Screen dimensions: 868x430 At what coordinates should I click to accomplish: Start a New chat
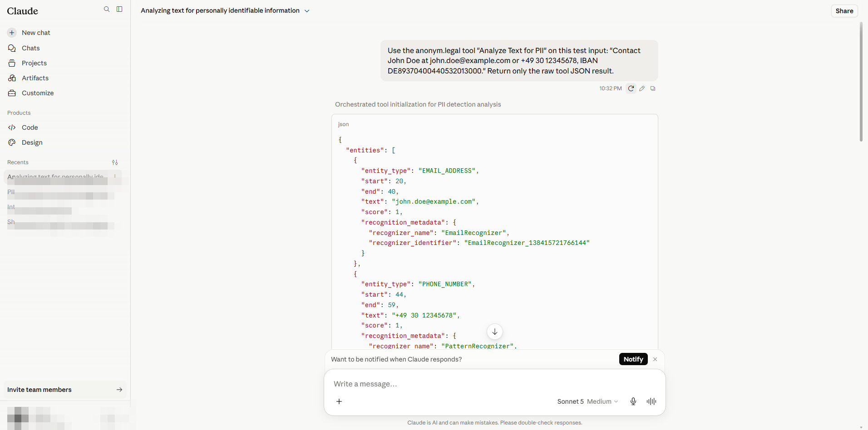coord(65,33)
